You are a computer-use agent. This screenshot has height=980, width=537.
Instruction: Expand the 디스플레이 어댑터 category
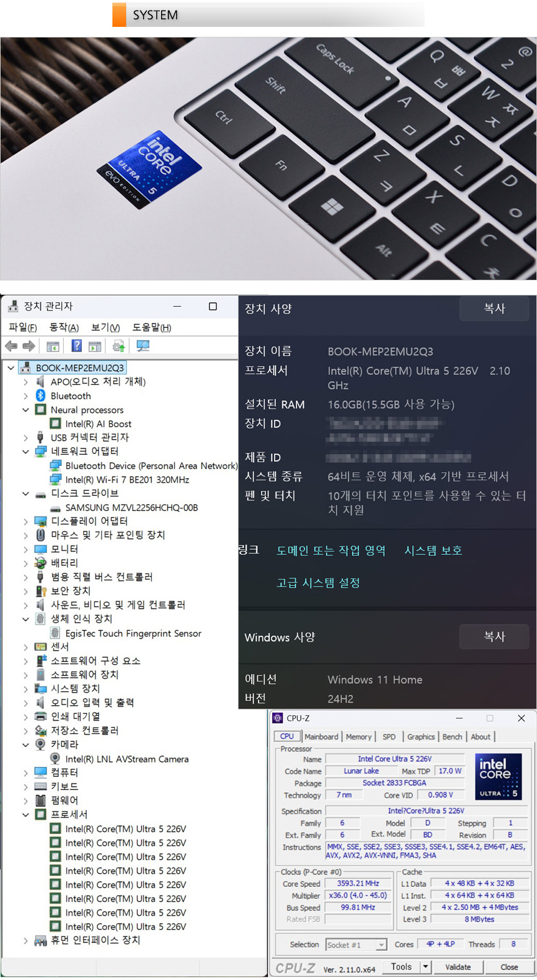[x=26, y=522]
